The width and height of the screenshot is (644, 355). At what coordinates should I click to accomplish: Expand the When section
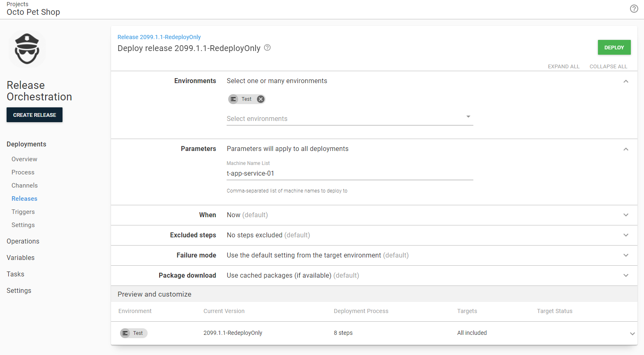click(x=625, y=215)
